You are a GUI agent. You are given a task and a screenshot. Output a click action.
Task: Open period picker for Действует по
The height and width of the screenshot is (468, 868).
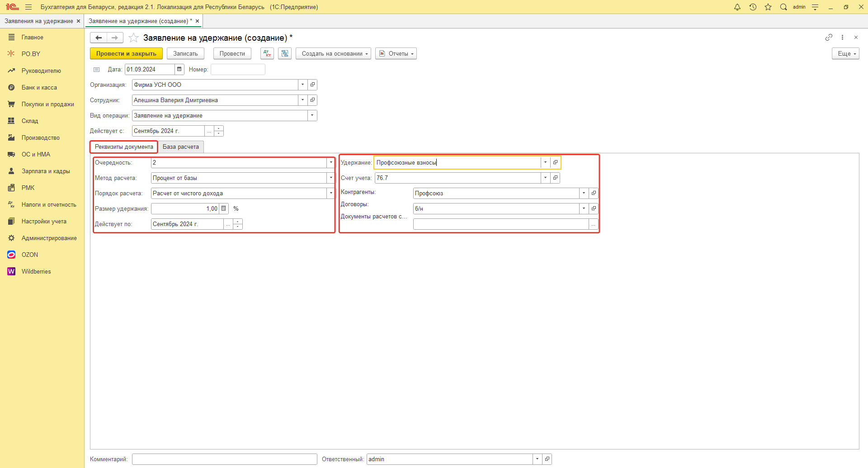228,224
